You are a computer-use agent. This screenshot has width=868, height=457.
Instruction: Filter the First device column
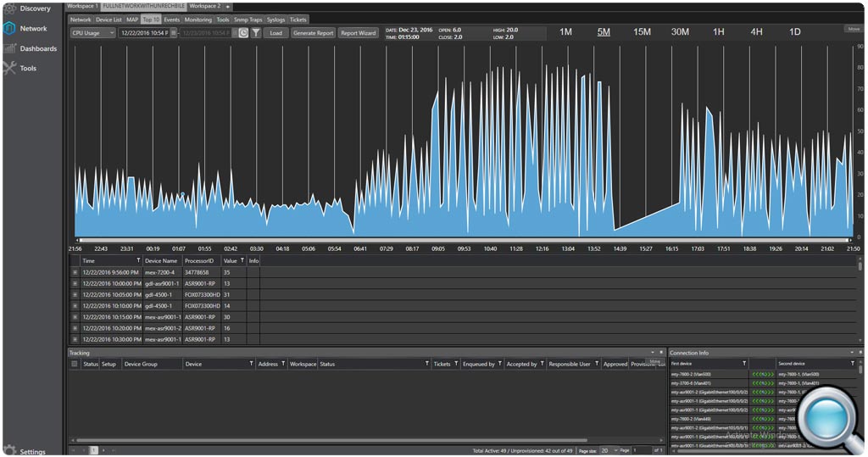click(744, 364)
